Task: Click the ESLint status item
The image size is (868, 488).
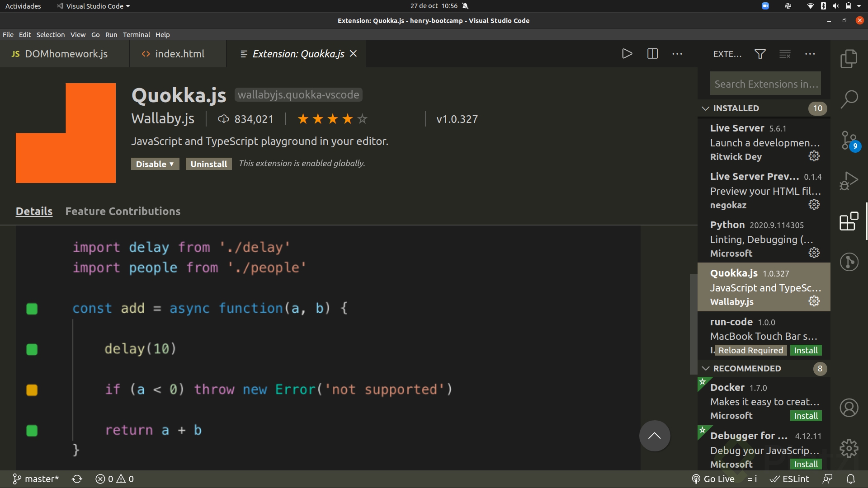Action: [x=789, y=479]
